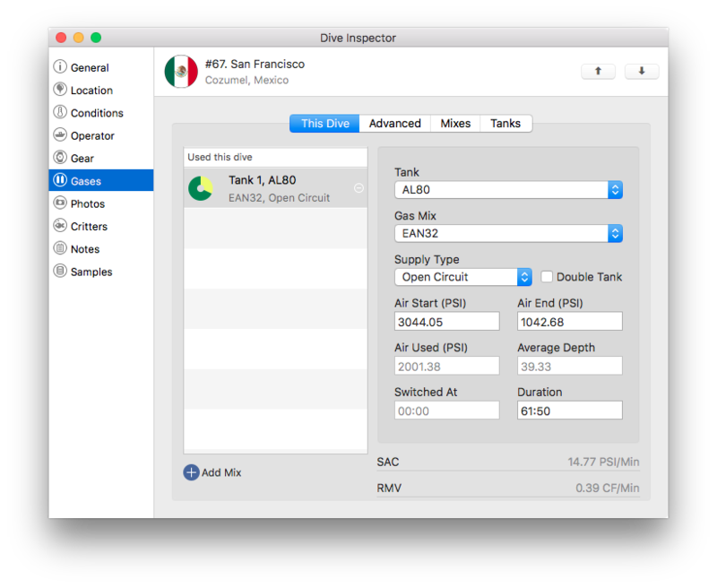This screenshot has height=588, width=717.
Task: Open the Tank AL80 dropdown
Action: 508,190
